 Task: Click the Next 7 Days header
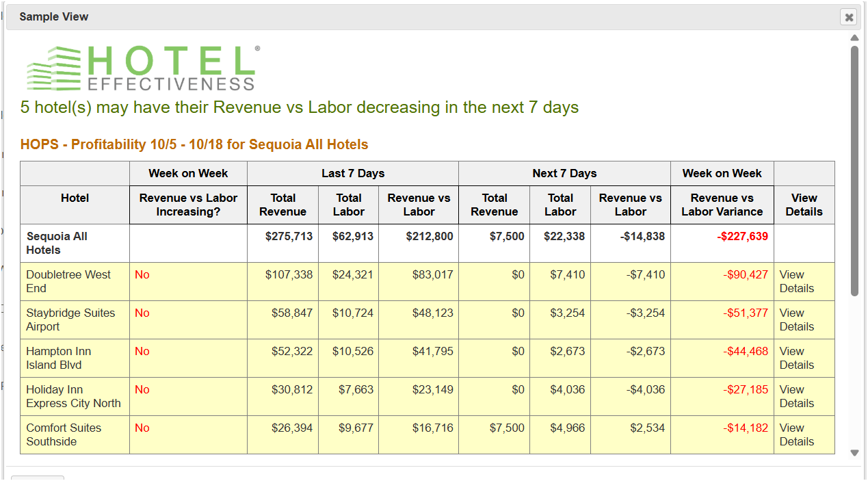(x=564, y=174)
